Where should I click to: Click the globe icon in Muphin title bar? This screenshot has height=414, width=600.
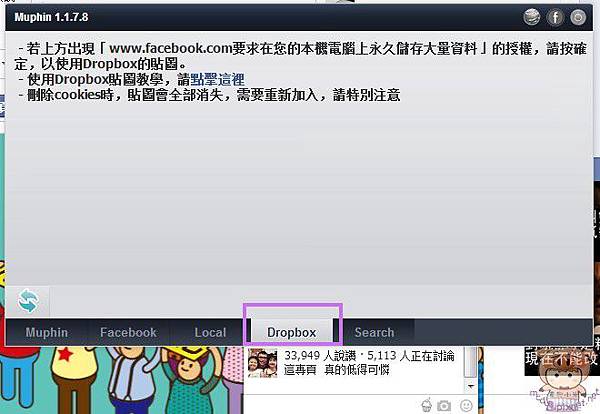(532, 17)
